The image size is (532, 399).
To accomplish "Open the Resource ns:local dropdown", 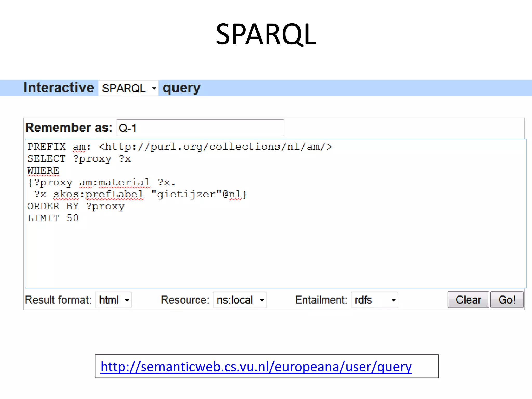I will pyautogui.click(x=240, y=300).
